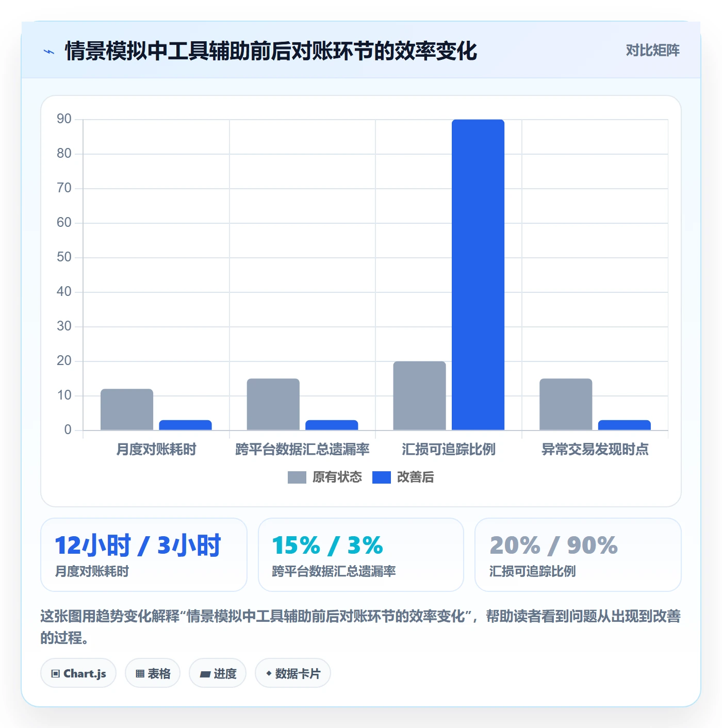Click the 跨平台数据汇总遗漏率 x-axis label
The height and width of the screenshot is (728, 722).
point(302,450)
